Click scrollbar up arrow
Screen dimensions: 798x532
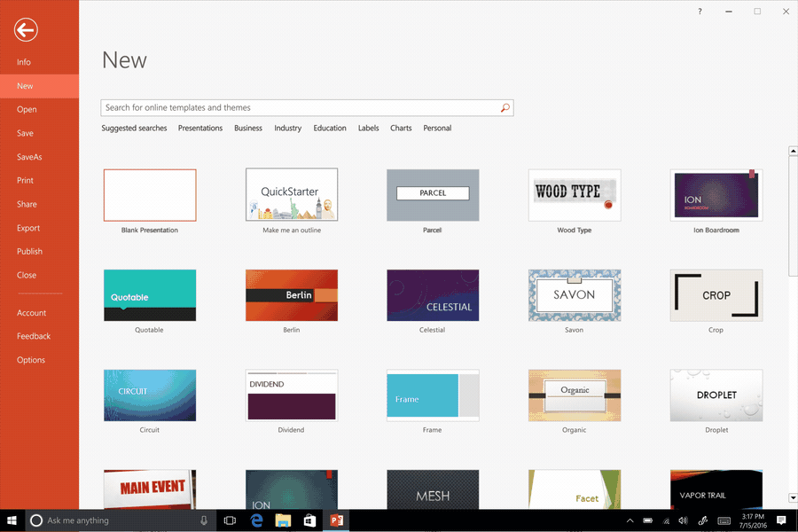(793, 151)
